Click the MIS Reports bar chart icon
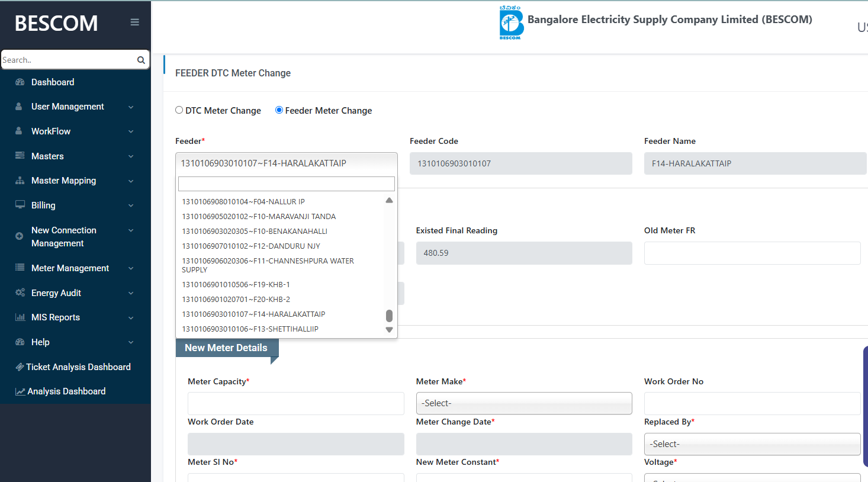Image resolution: width=868 pixels, height=482 pixels. [x=20, y=317]
